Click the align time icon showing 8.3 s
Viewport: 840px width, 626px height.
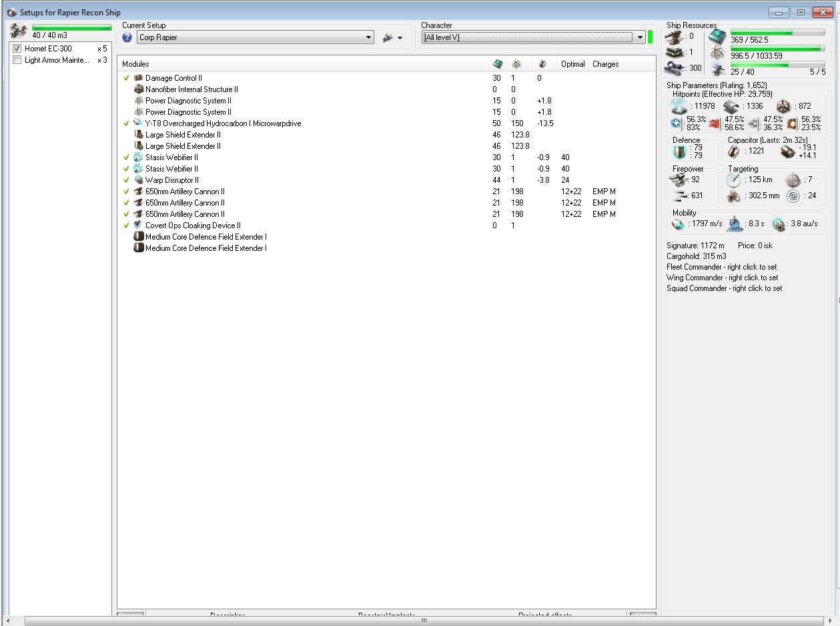736,224
